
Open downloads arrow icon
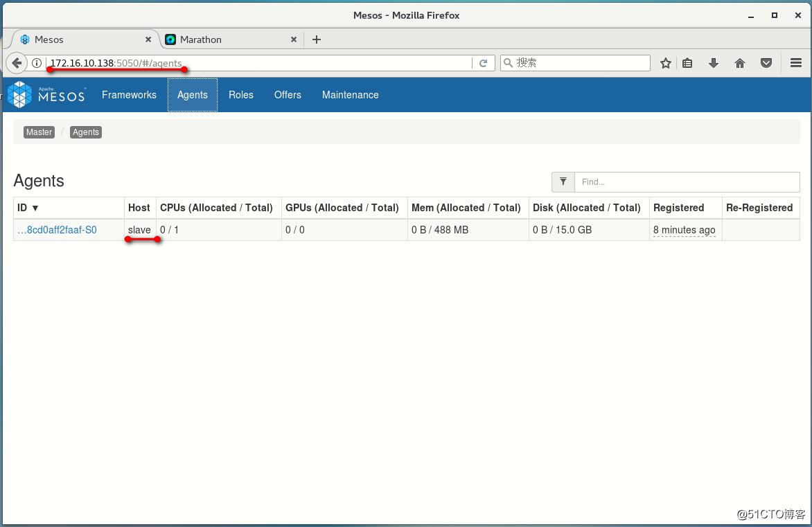pos(714,63)
